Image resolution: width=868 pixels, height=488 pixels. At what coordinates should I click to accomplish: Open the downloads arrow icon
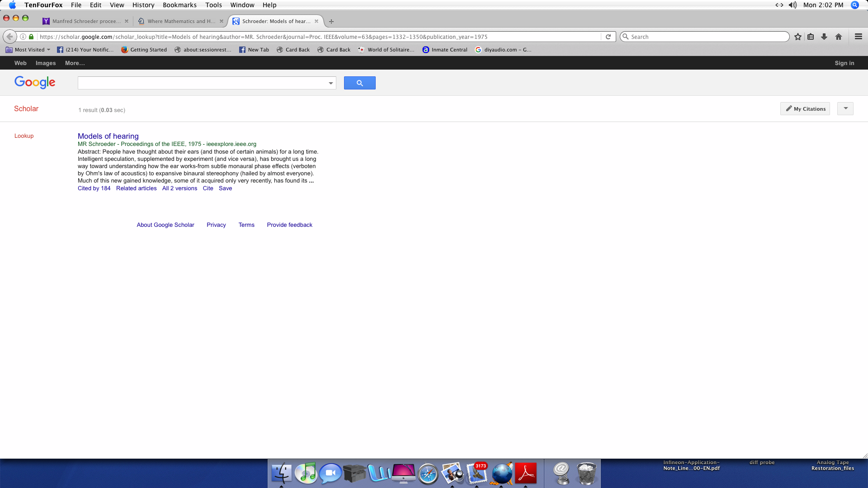(x=824, y=37)
